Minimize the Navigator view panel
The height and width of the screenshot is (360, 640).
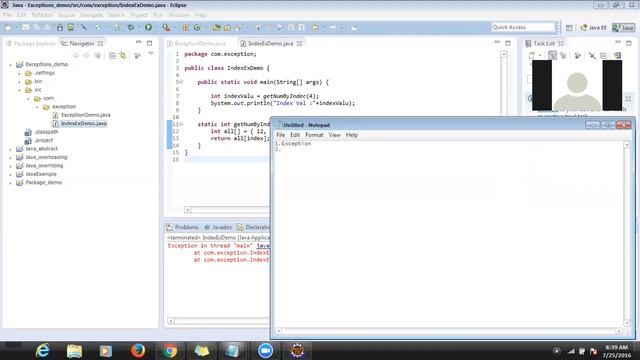[139, 42]
